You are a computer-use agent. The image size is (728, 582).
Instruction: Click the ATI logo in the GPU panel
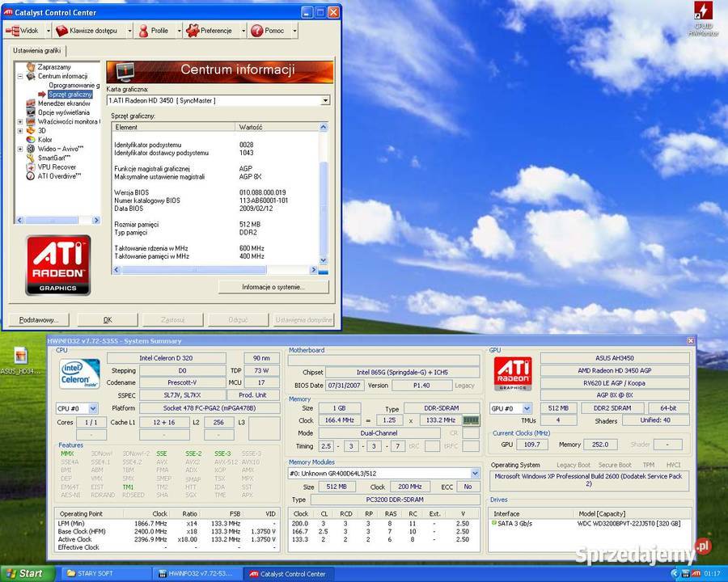[x=513, y=371]
